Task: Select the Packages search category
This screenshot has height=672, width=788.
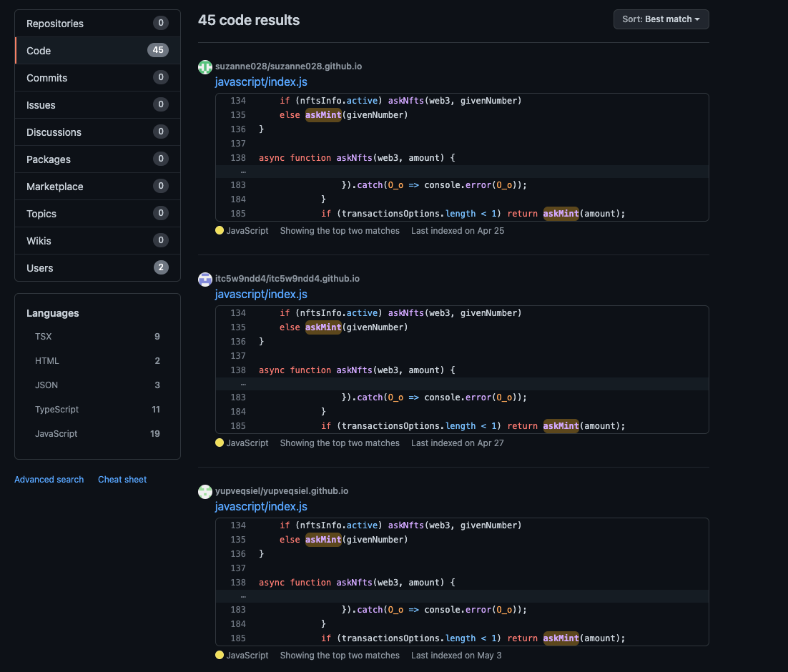Action: pyautogui.click(x=97, y=159)
